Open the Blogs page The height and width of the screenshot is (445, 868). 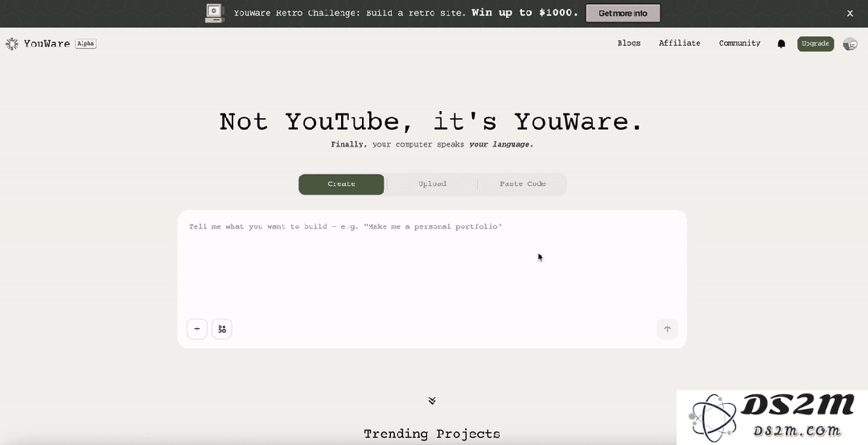point(629,43)
